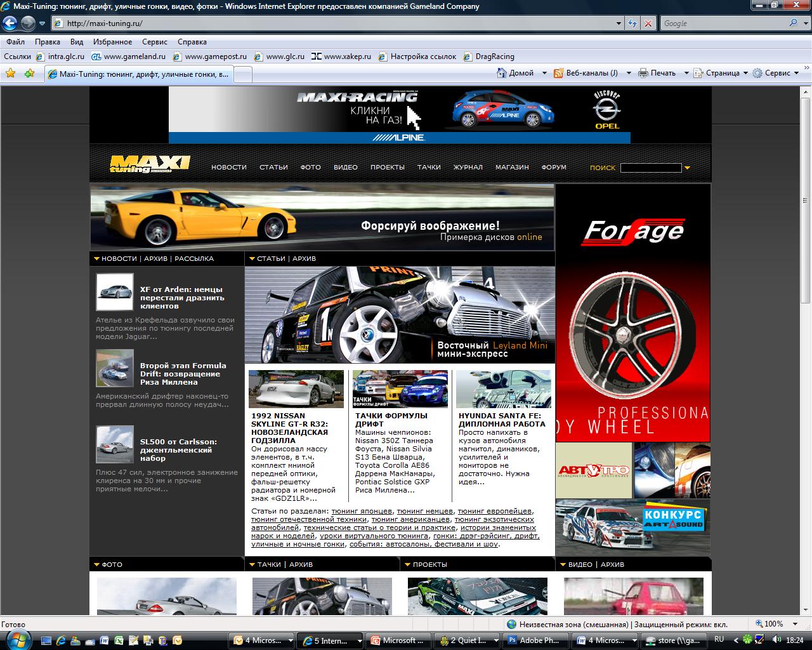812x650 pixels.
Task: Expand the address bar URL history dropdown
Action: [619, 23]
